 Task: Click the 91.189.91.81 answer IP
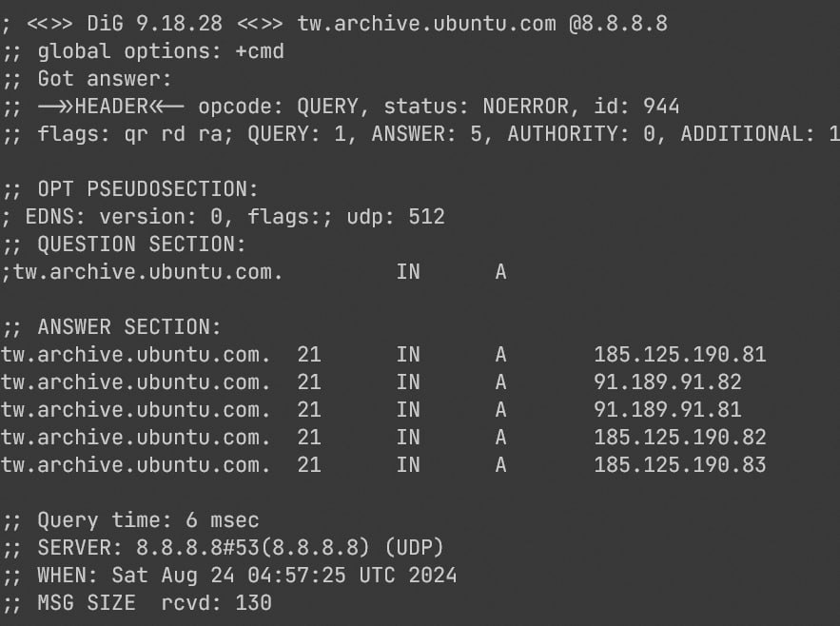[x=667, y=410]
